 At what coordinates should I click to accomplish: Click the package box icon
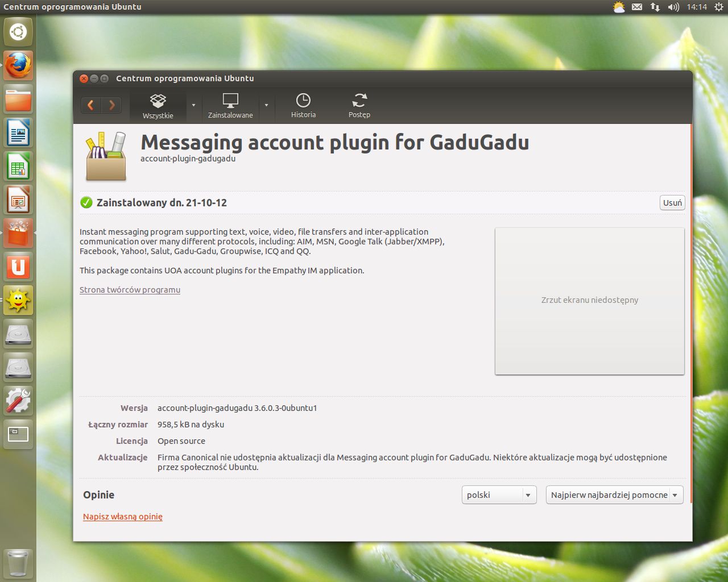106,156
